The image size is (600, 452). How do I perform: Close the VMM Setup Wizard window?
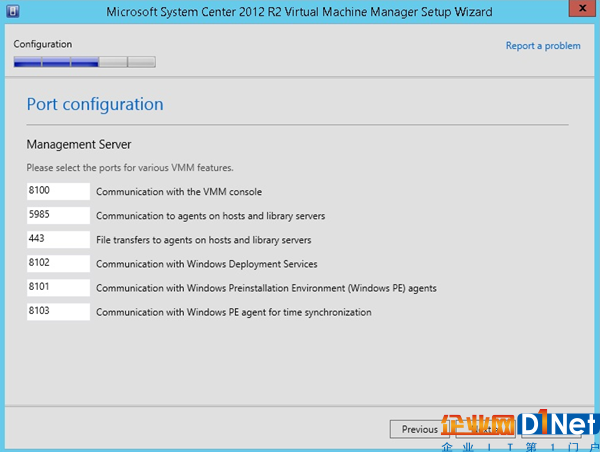tap(582, 8)
